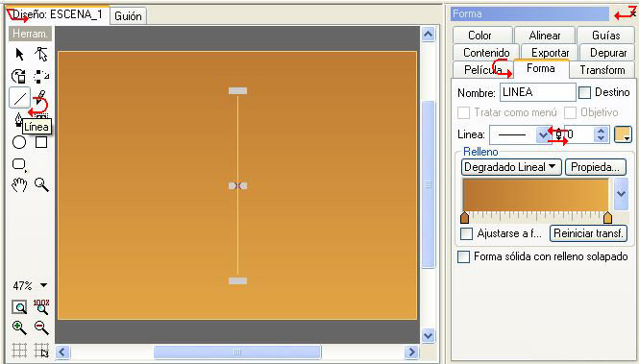Screen dimensions: 639x364
Task: Click the zoom to 100% icon
Action: tap(41, 306)
